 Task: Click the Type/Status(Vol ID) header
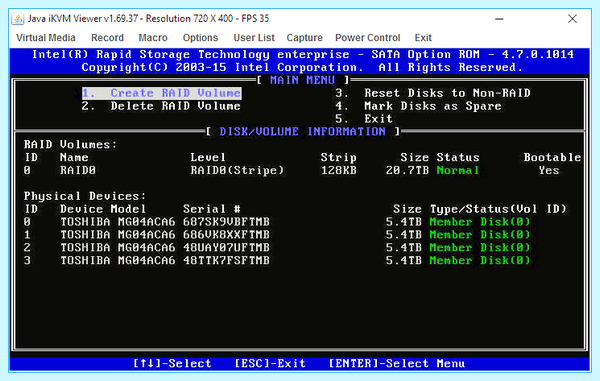tap(498, 209)
